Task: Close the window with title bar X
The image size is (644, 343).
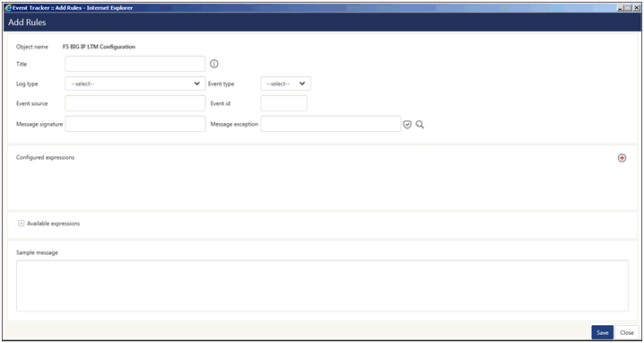Action: click(636, 8)
